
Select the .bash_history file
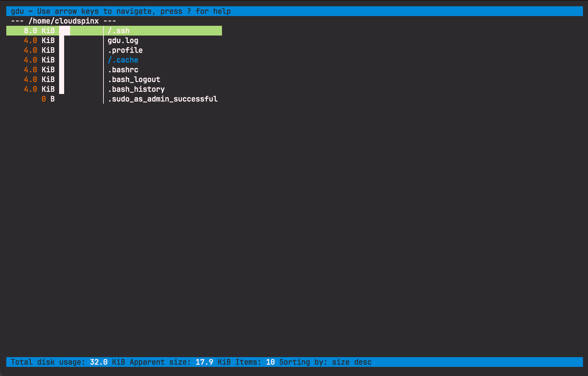pos(136,89)
